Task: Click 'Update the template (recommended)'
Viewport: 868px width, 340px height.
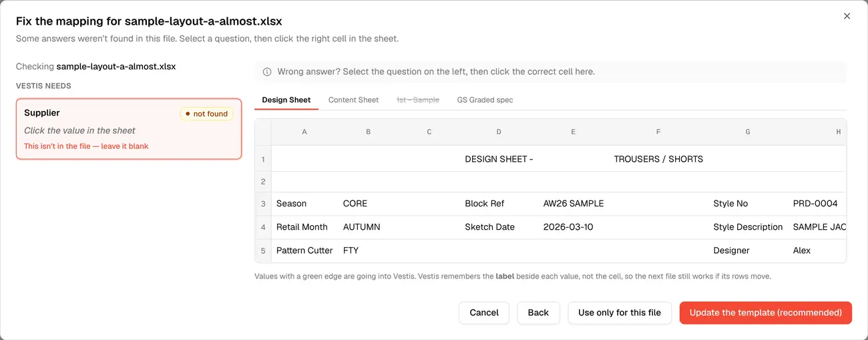Action: [x=766, y=313]
